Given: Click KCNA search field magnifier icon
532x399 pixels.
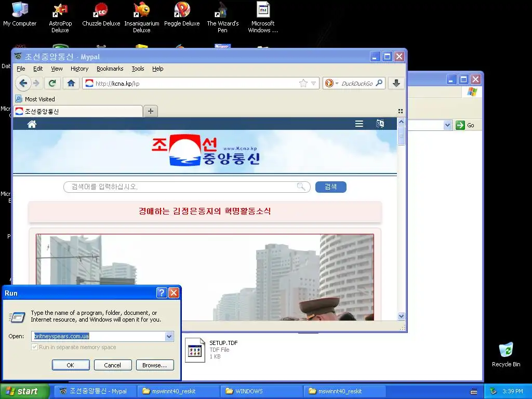Looking at the screenshot, I should [x=301, y=187].
